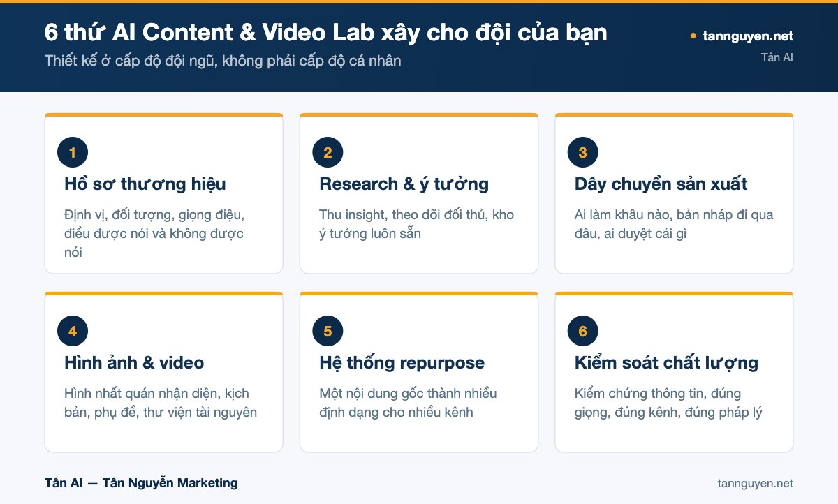Image resolution: width=838 pixels, height=504 pixels.
Task: Open tannguyen.net in the header
Action: [748, 36]
